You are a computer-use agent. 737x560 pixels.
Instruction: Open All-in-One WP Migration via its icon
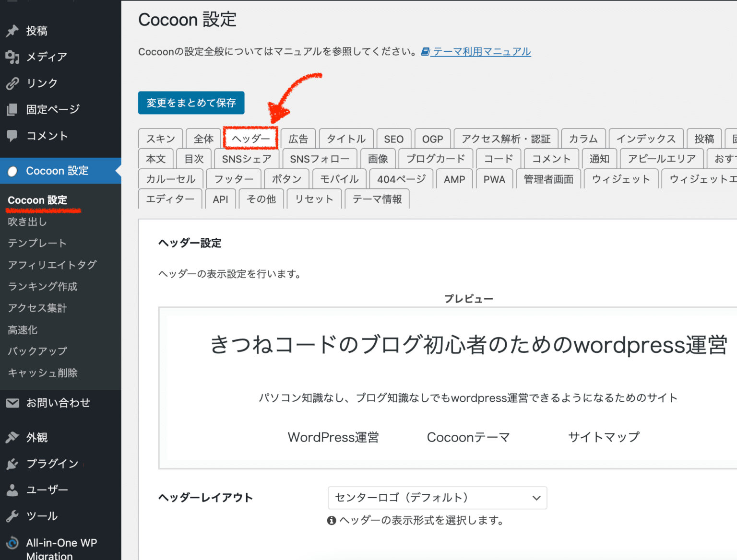(x=12, y=543)
